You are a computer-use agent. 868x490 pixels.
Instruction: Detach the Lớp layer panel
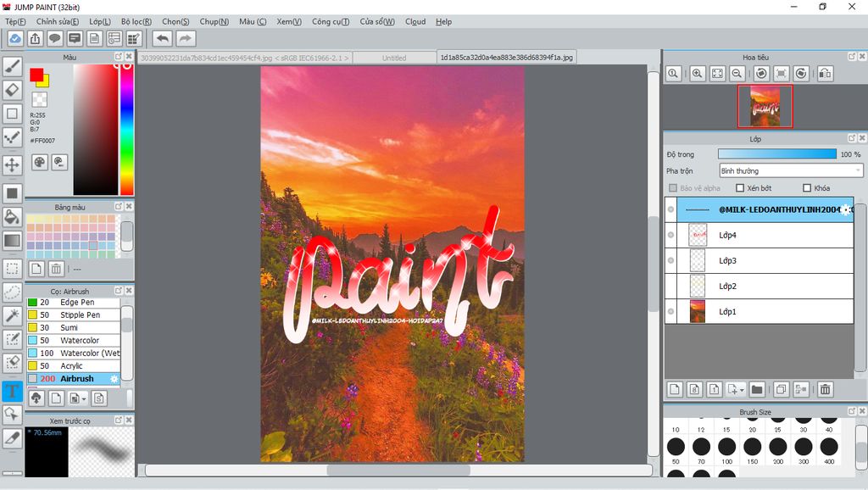pyautogui.click(x=852, y=138)
